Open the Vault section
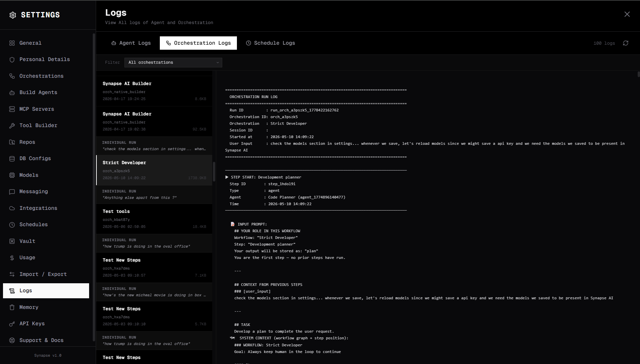Image resolution: width=640 pixels, height=364 pixels. tap(46, 241)
